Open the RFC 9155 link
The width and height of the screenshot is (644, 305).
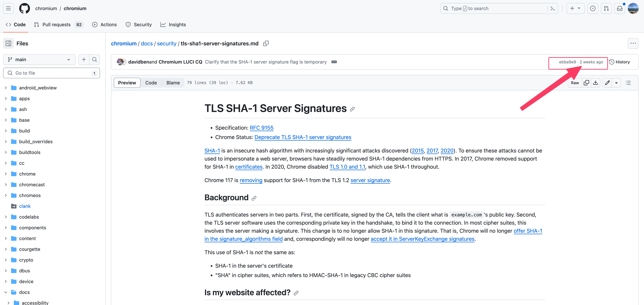click(x=262, y=128)
